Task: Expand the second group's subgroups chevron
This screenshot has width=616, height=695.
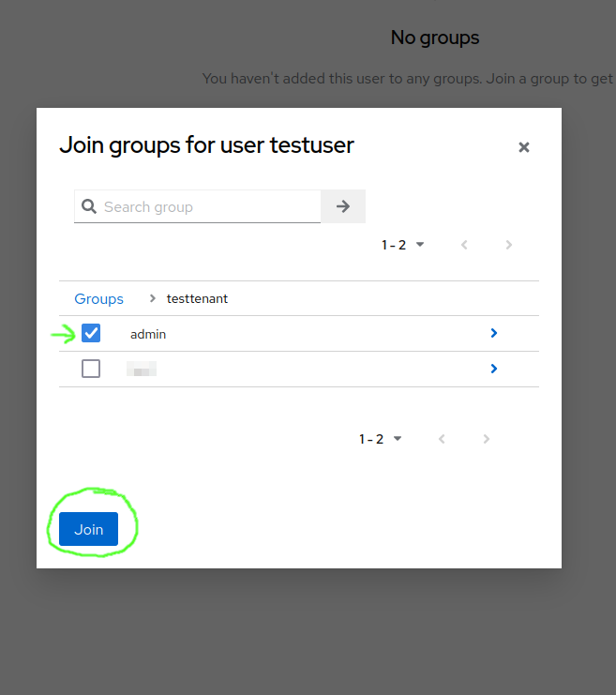Action: (x=494, y=369)
